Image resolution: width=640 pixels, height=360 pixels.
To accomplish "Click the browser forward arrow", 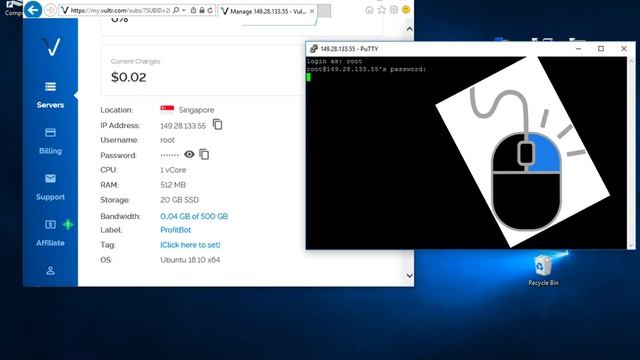I will coord(50,10).
